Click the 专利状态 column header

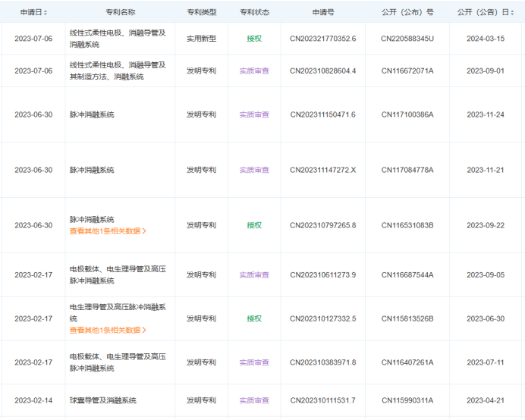(x=254, y=13)
